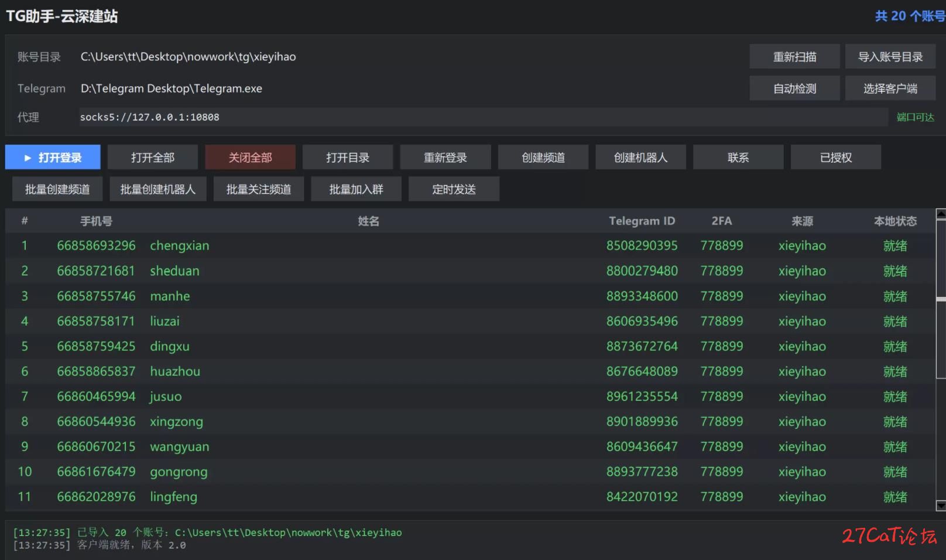Select the row for chengxian
This screenshot has width=946, height=560.
coord(470,246)
